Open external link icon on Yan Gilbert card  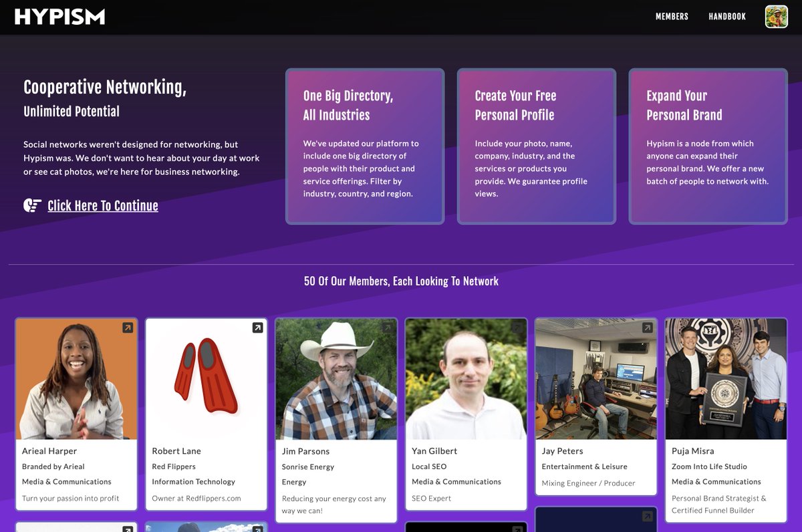(x=517, y=327)
